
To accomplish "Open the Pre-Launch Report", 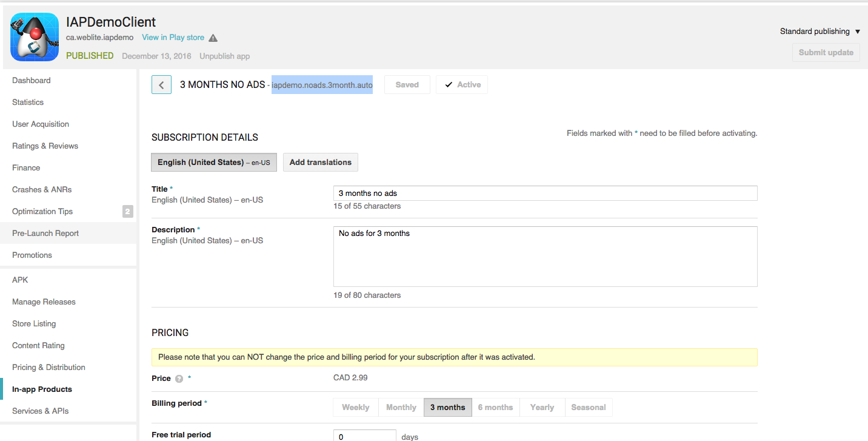I will point(45,233).
